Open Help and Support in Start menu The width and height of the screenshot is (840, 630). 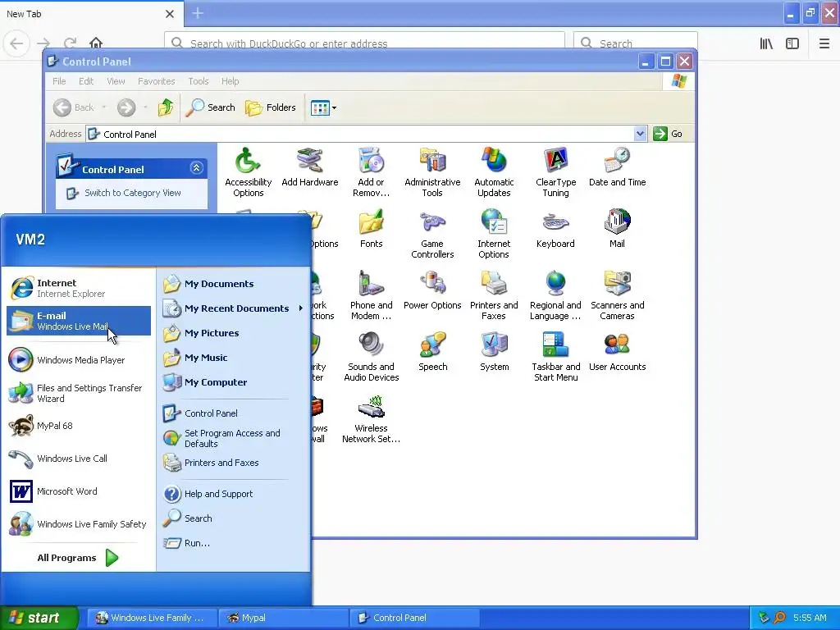click(x=233, y=493)
